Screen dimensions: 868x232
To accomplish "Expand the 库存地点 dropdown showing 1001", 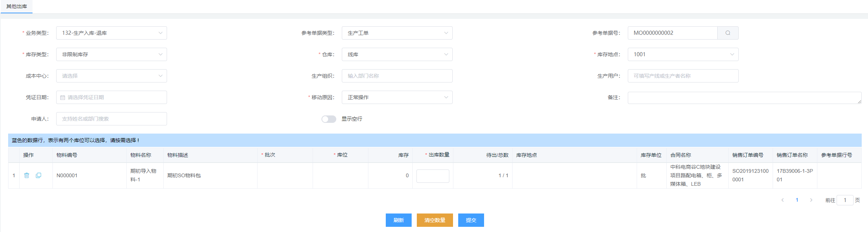I will (683, 54).
